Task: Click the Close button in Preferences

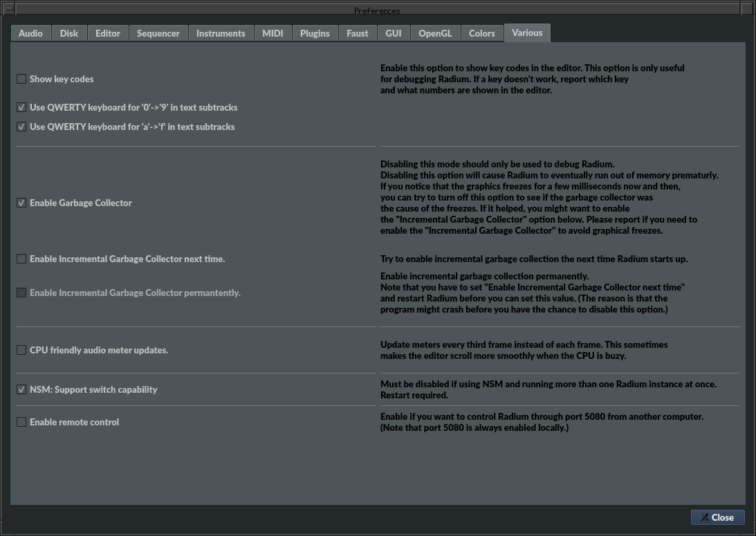Action: point(717,517)
